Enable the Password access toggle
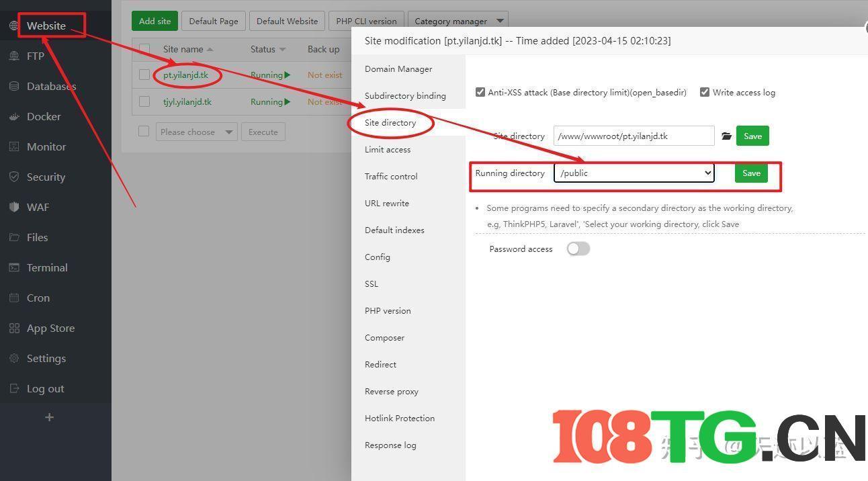868x481 pixels. [578, 249]
